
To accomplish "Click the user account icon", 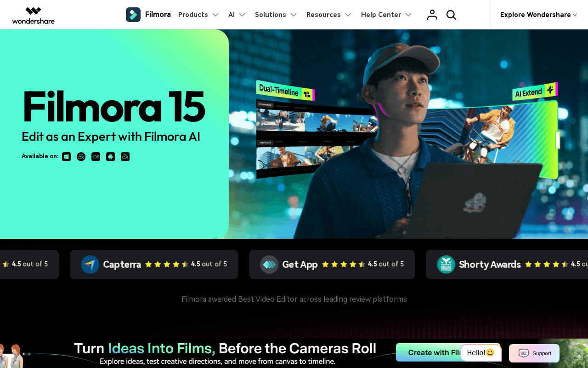I will point(432,15).
